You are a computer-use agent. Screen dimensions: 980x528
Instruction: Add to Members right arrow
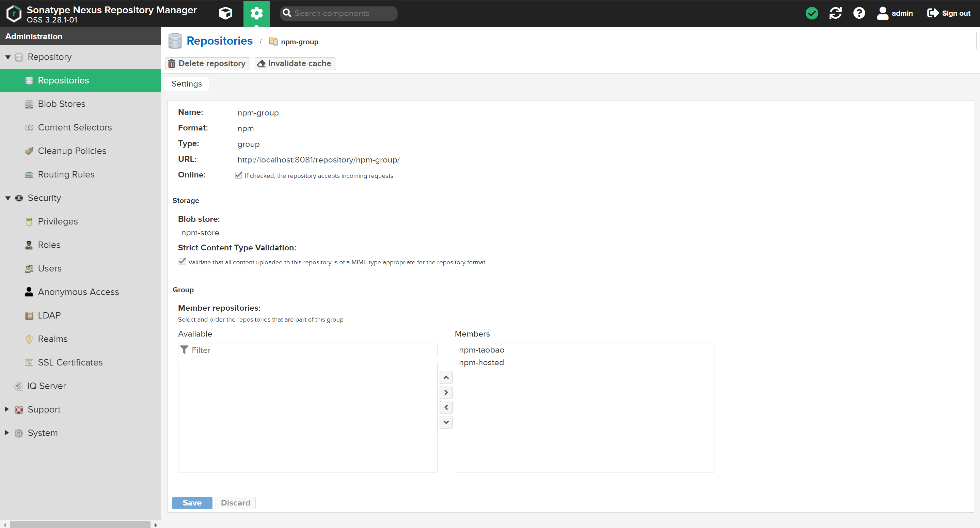pos(446,392)
